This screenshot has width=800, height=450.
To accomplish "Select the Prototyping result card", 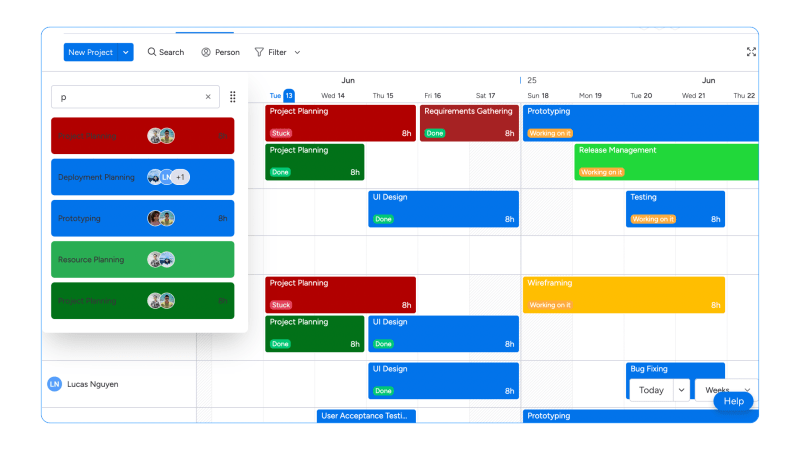I will 143,218.
